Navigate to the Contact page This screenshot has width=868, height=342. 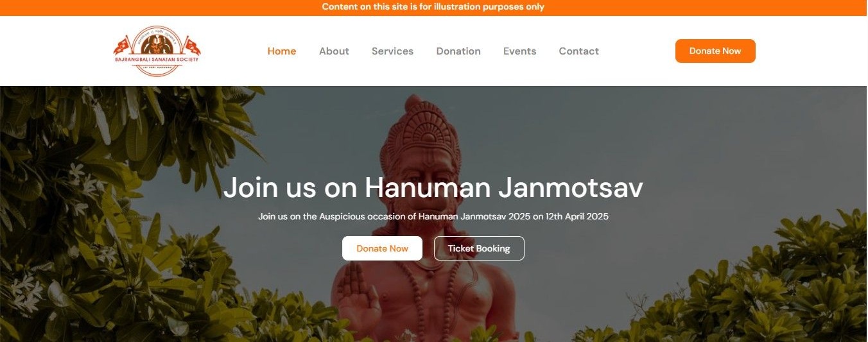tap(578, 51)
